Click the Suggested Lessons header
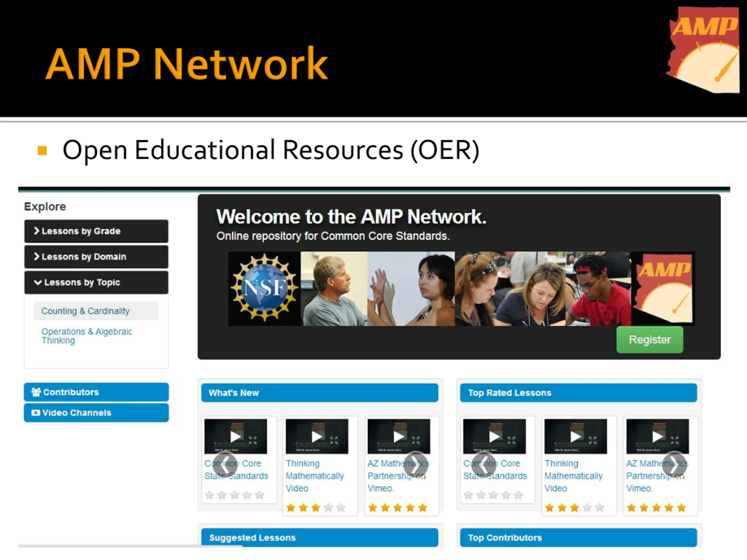This screenshot has width=747, height=560. click(x=320, y=538)
